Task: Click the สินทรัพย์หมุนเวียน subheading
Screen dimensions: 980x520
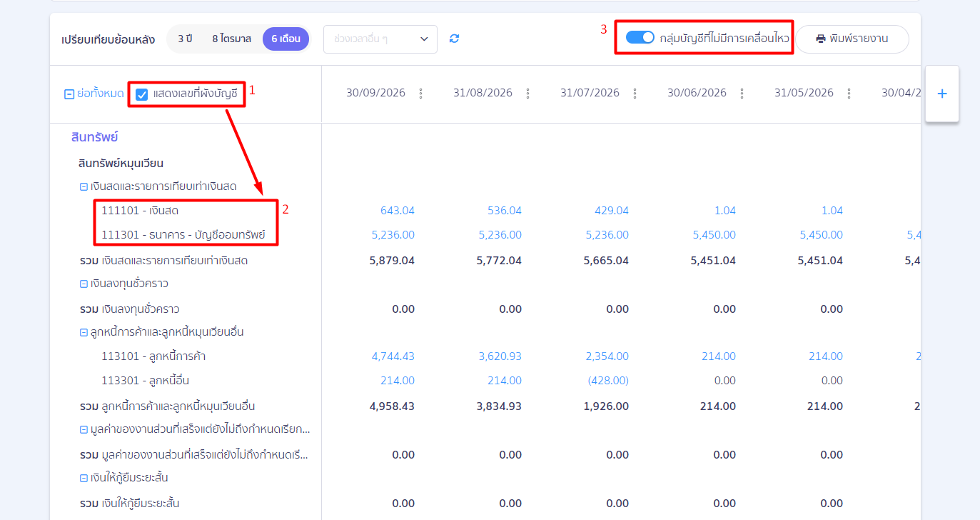Action: (121, 163)
